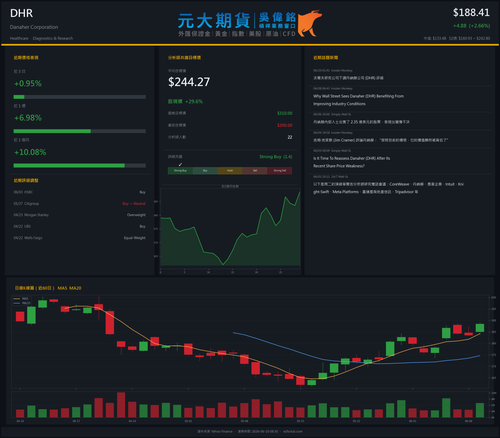Click the $200.00 lowest target value
Screen dimensions: 500x438
pyautogui.click(x=285, y=125)
